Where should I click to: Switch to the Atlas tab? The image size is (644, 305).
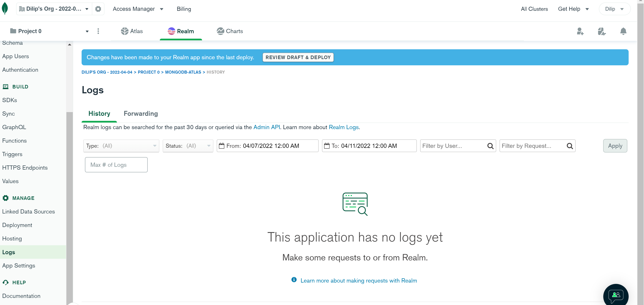point(132,31)
